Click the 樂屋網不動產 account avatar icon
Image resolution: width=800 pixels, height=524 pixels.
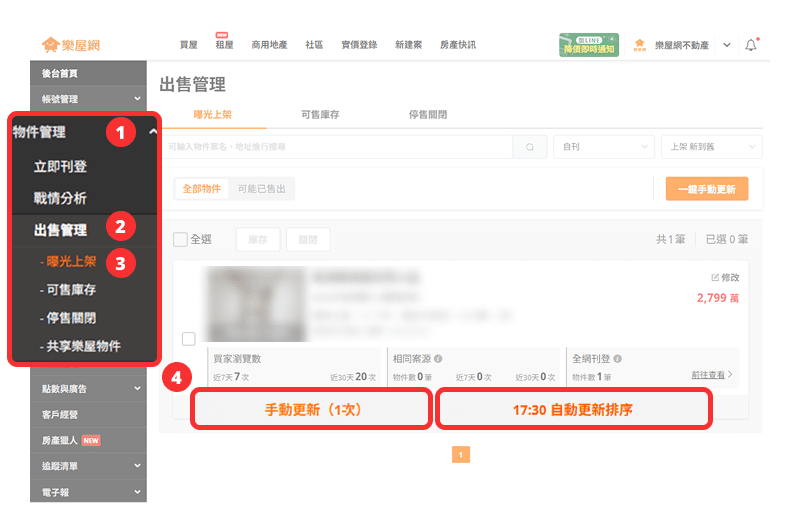(639, 45)
